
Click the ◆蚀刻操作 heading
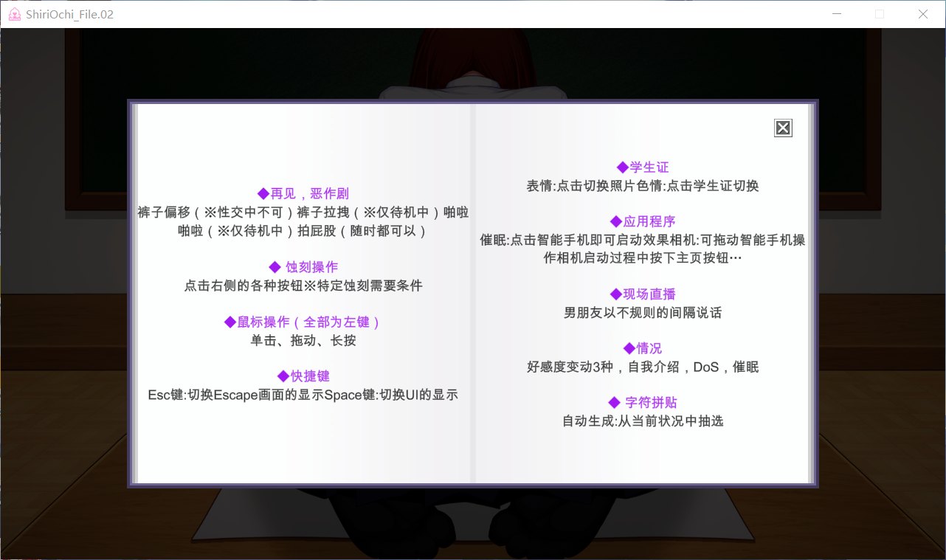(303, 266)
